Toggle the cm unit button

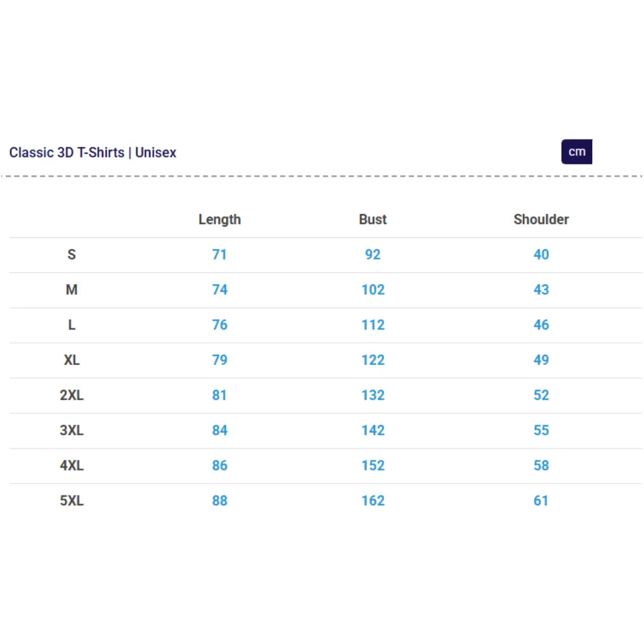point(576,151)
